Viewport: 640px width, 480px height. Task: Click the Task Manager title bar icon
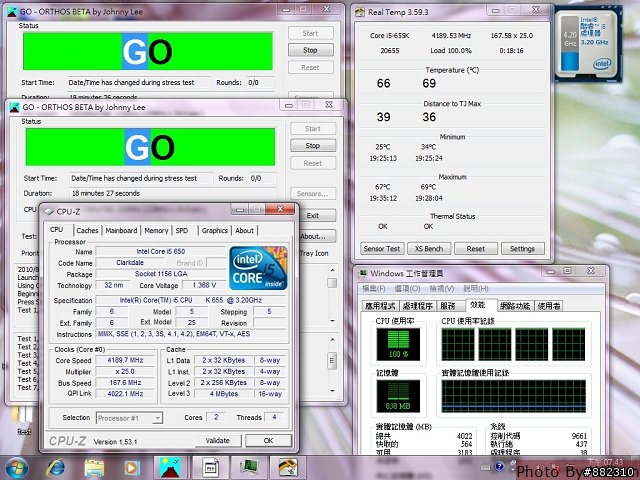pyautogui.click(x=362, y=273)
